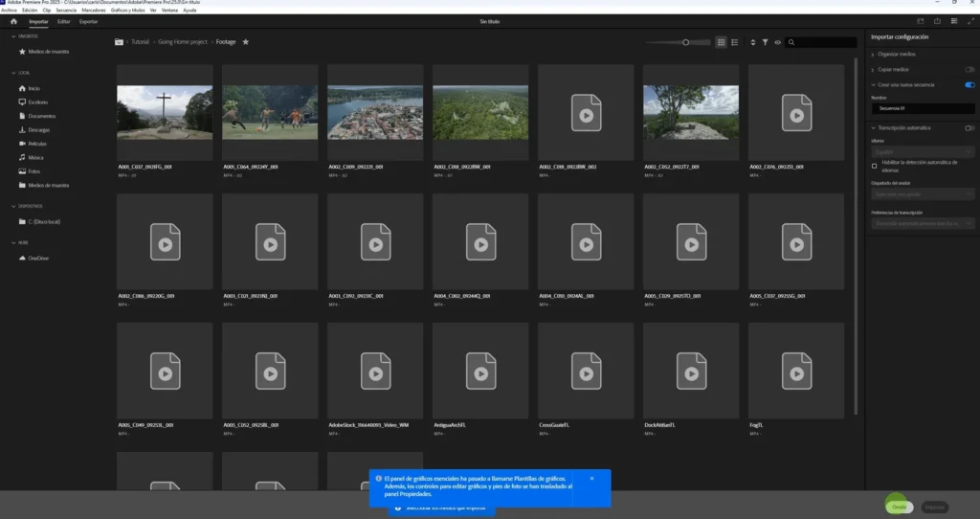
Task: Adjust the thumbnail size slider
Action: 678,42
